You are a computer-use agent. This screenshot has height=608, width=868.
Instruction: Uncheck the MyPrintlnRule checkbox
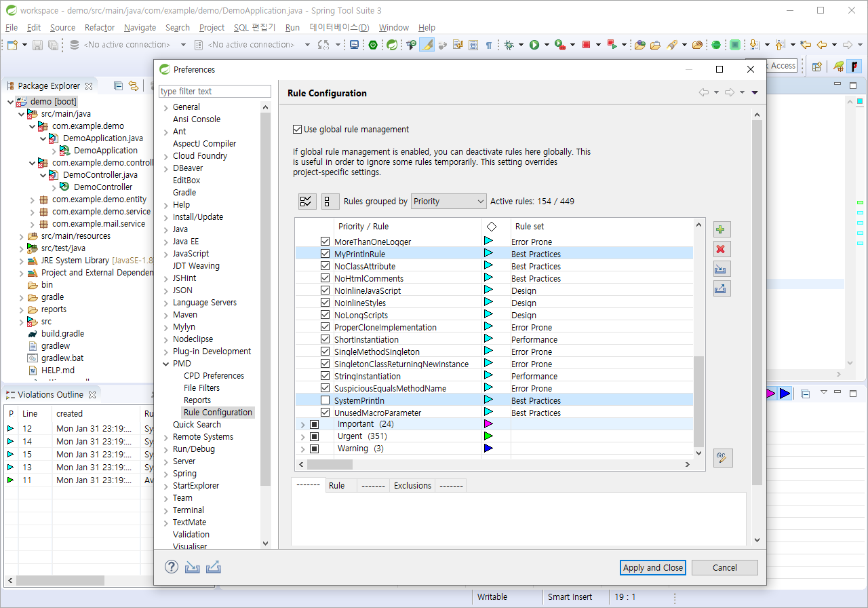[x=325, y=254]
